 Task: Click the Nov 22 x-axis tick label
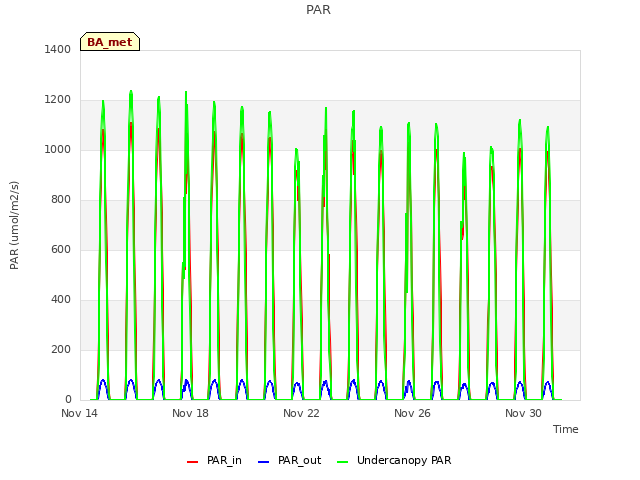coord(301,413)
